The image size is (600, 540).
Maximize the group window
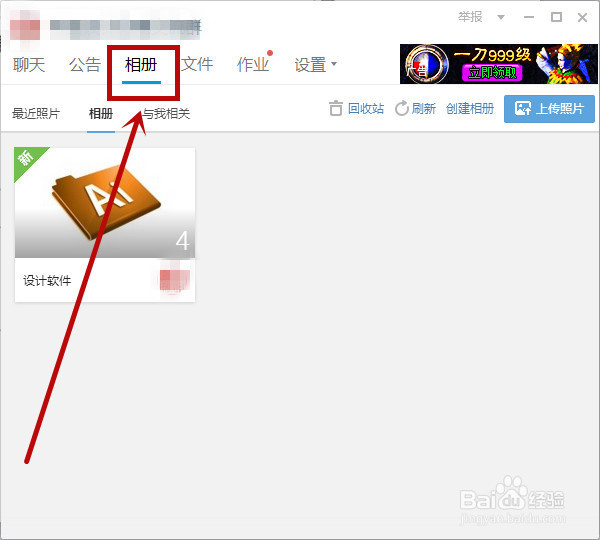pos(556,17)
